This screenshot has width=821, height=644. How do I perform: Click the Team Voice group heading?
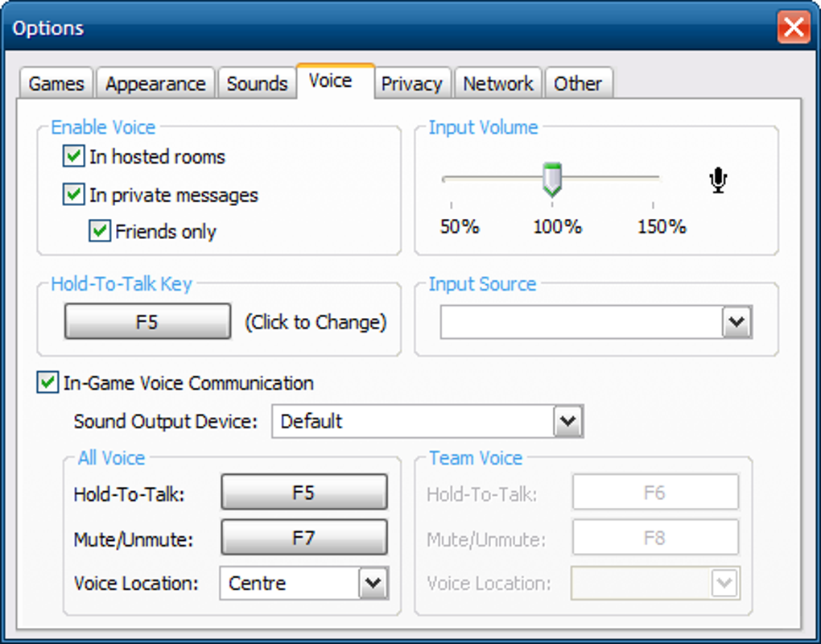click(x=476, y=457)
